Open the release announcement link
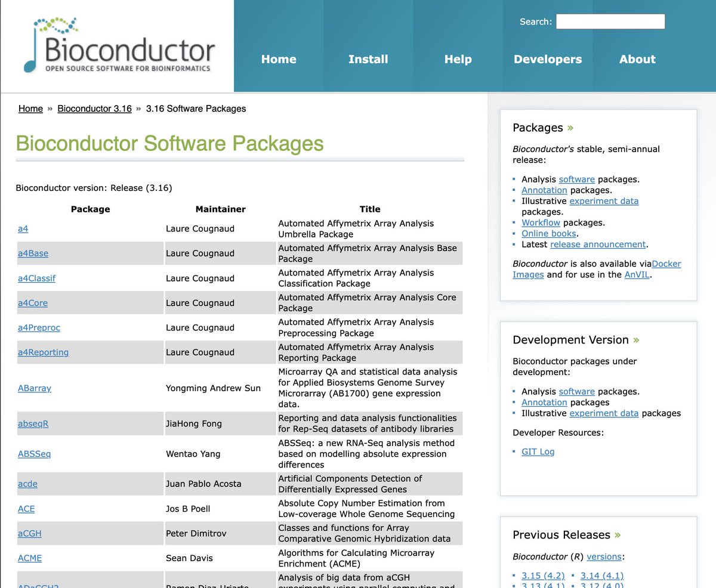This screenshot has height=588, width=716. [x=598, y=245]
